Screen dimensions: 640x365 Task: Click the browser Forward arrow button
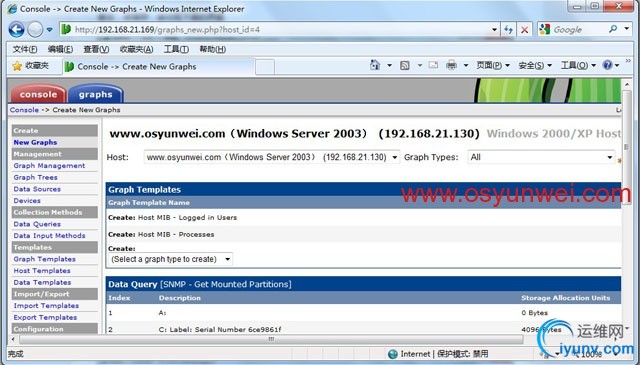coord(35,29)
